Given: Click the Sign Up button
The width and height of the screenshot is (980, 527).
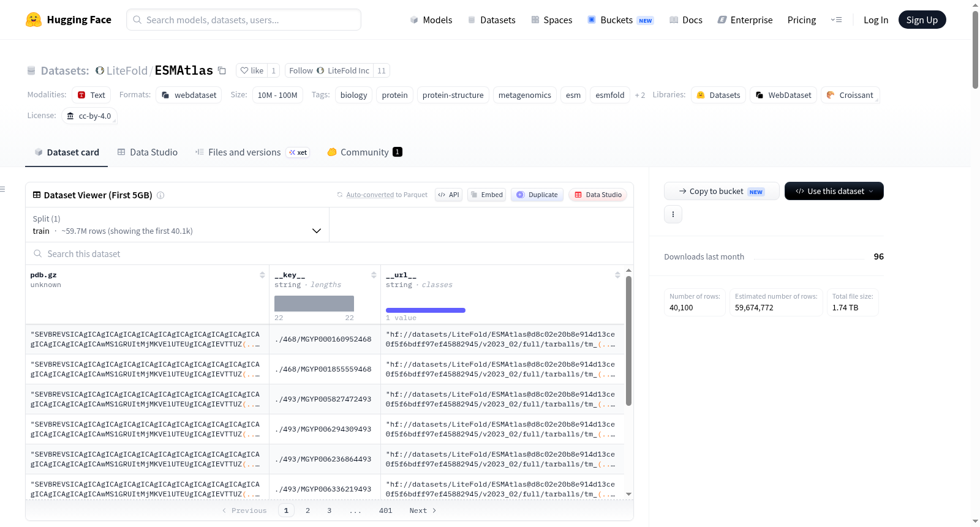Looking at the screenshot, I should click(922, 20).
